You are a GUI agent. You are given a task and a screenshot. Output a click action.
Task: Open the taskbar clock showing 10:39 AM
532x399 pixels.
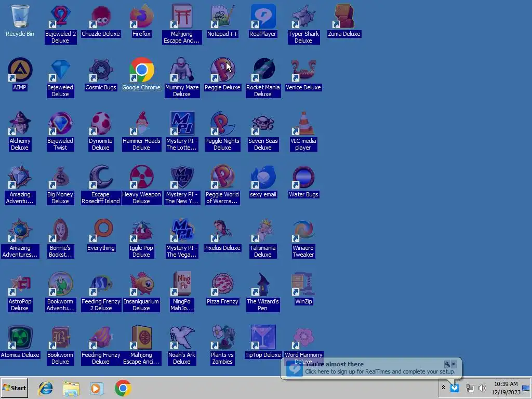506,388
